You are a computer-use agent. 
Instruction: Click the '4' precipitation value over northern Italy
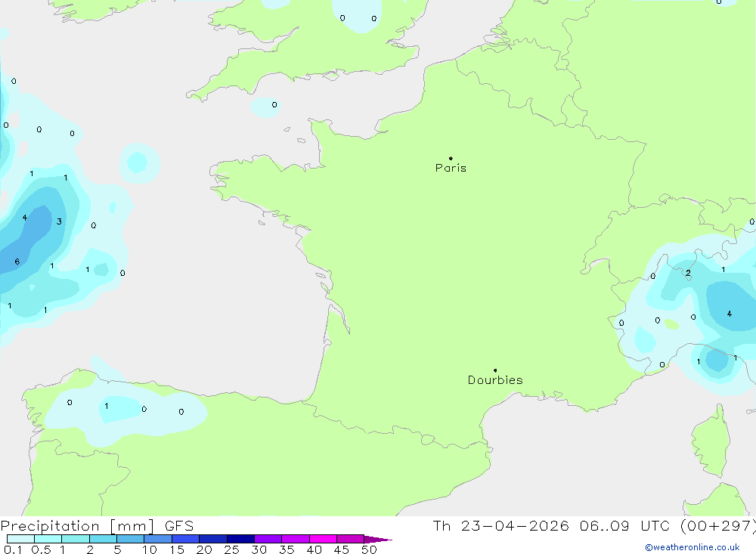[730, 314]
